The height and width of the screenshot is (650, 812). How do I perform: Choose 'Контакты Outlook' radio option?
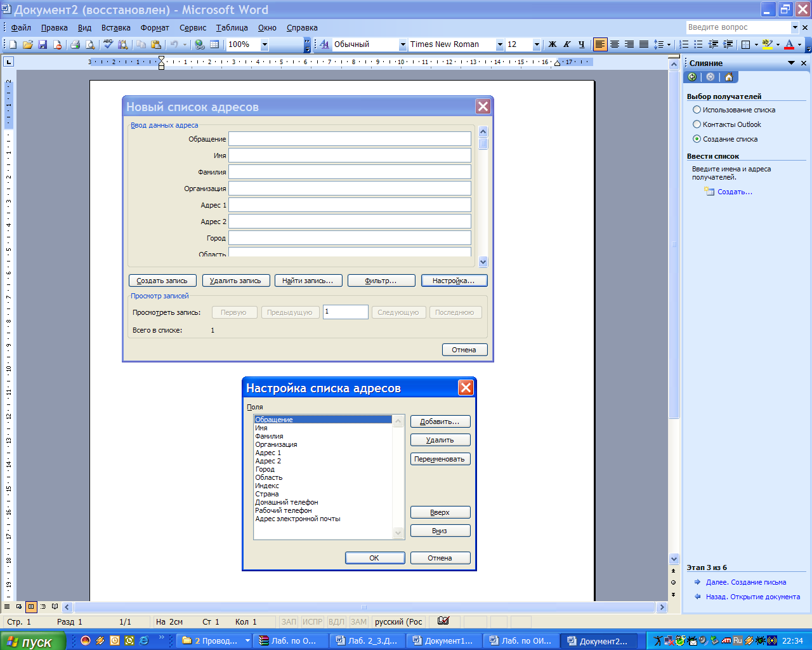[697, 124]
